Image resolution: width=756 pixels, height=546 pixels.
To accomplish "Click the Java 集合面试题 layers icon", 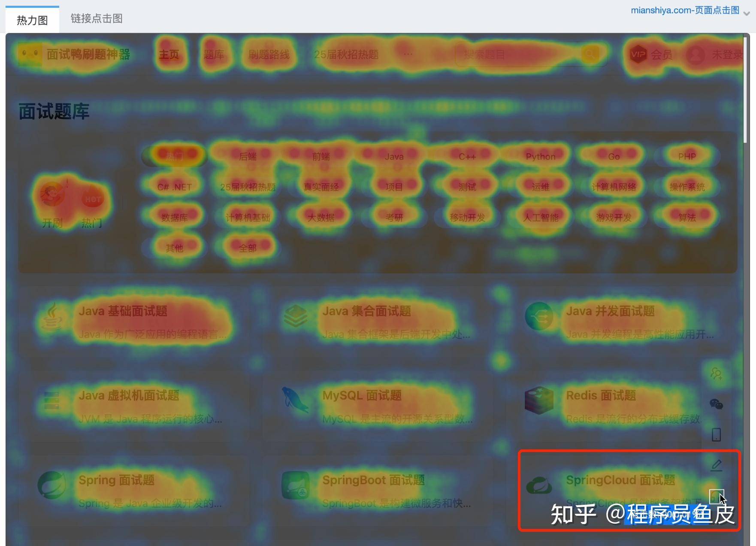I will click(x=296, y=316).
